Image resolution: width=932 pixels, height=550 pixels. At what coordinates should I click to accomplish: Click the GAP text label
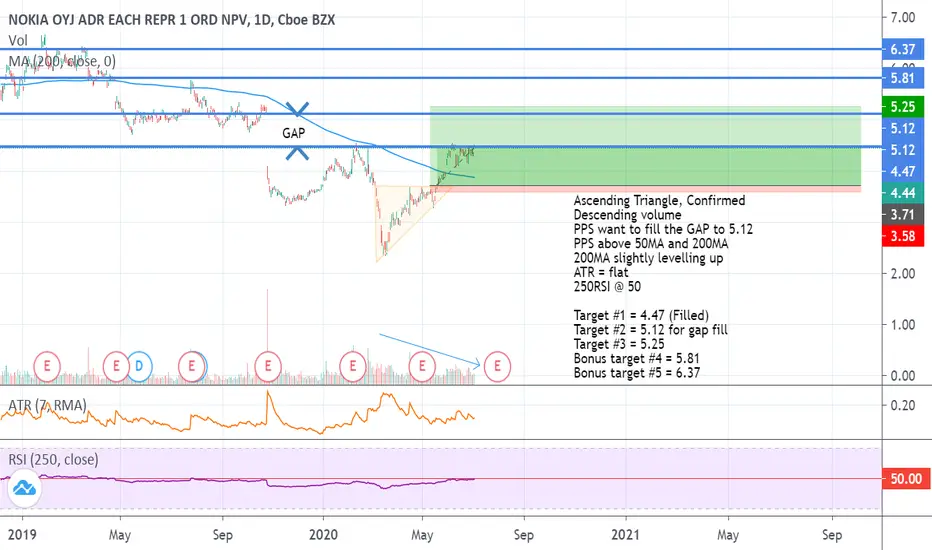pos(294,133)
